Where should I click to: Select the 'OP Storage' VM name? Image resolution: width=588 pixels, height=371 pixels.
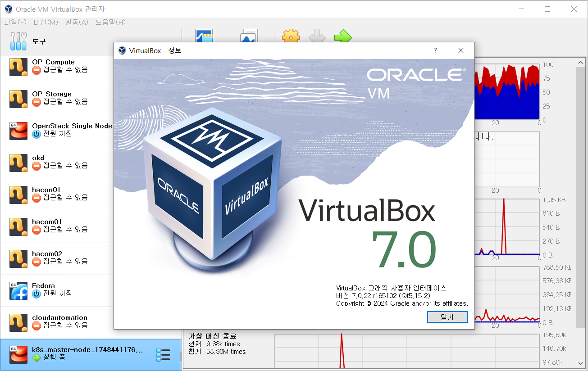tap(52, 94)
